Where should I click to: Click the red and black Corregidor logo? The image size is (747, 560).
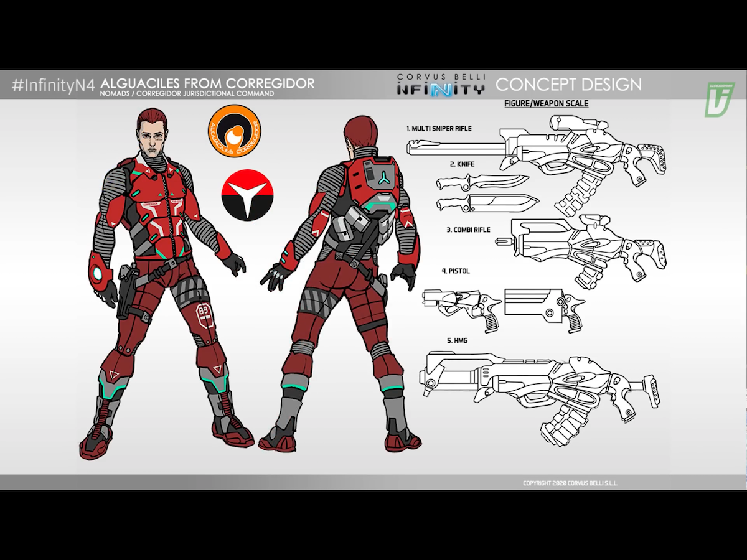pos(247,195)
